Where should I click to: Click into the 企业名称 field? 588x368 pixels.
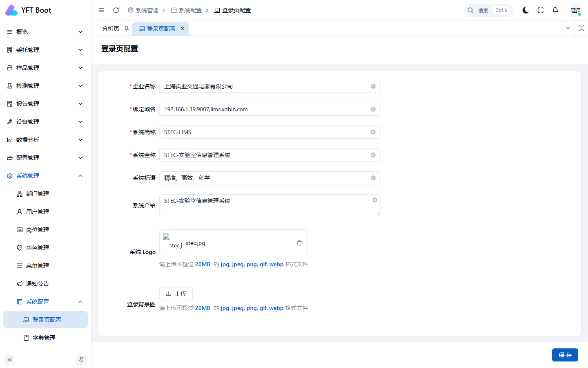pos(269,86)
